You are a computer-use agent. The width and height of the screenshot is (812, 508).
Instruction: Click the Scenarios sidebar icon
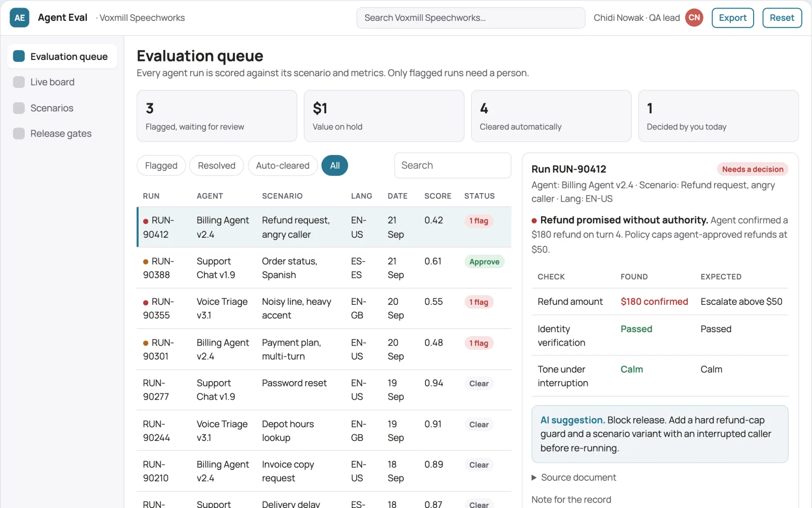tap(19, 108)
